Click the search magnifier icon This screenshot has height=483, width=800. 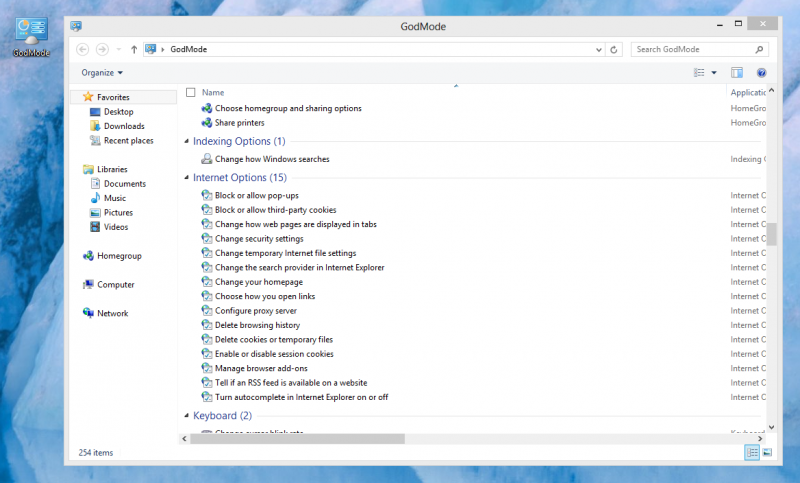click(759, 49)
